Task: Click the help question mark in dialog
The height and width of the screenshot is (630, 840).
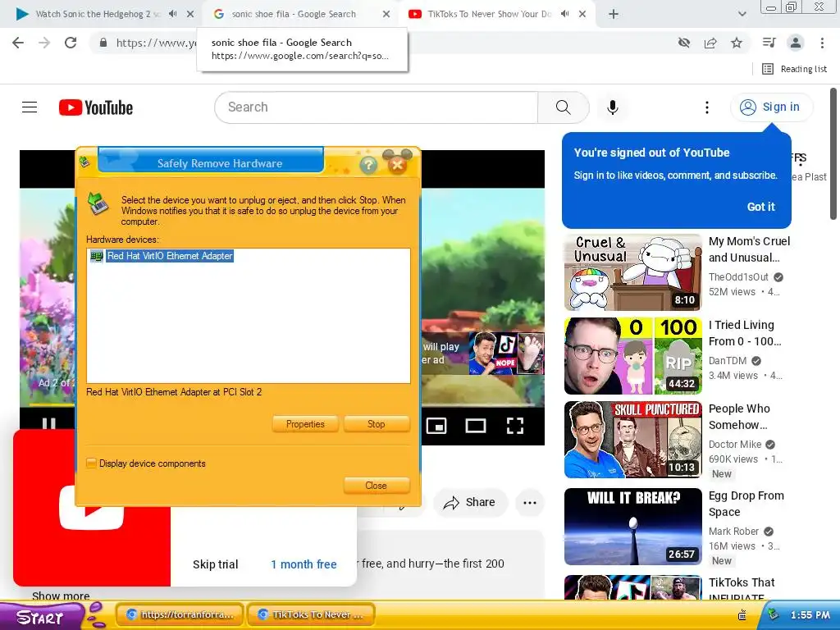Action: 368,165
